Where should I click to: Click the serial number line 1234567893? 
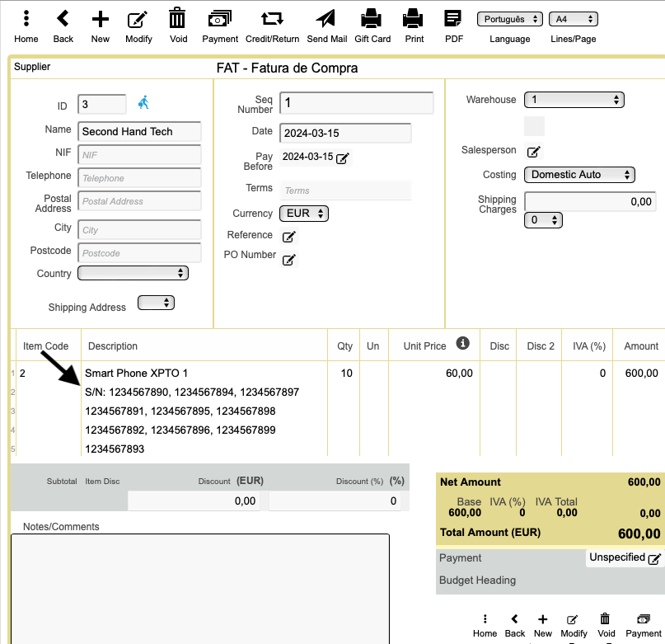click(x=115, y=449)
